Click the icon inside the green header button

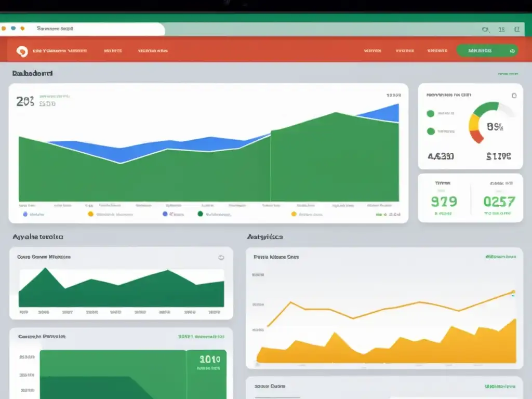click(512, 51)
